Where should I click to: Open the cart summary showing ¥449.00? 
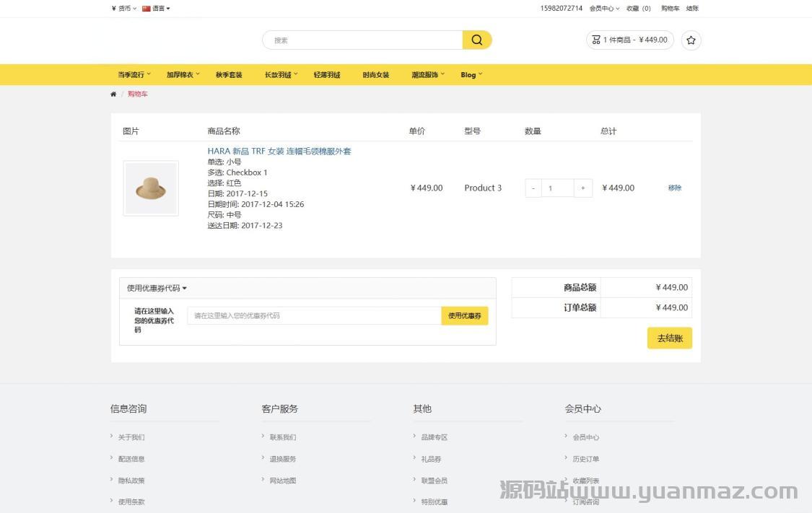point(629,40)
